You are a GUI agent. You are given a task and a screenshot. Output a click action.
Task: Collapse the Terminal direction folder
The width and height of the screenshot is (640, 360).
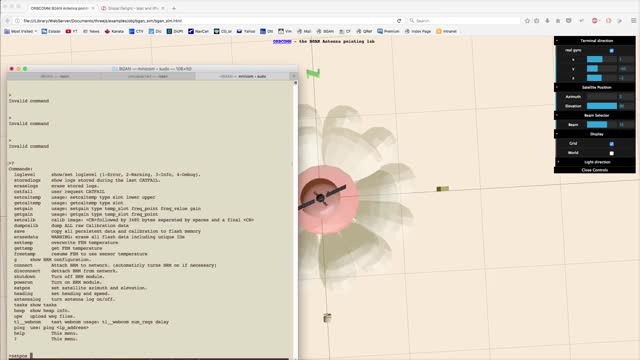(x=595, y=41)
